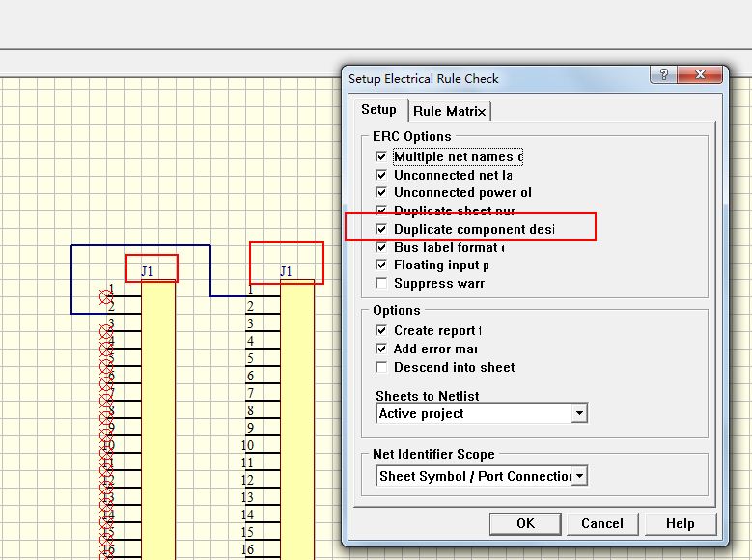Uncheck Duplicate component designators option
Image resolution: width=752 pixels, height=560 pixels.
(x=381, y=229)
